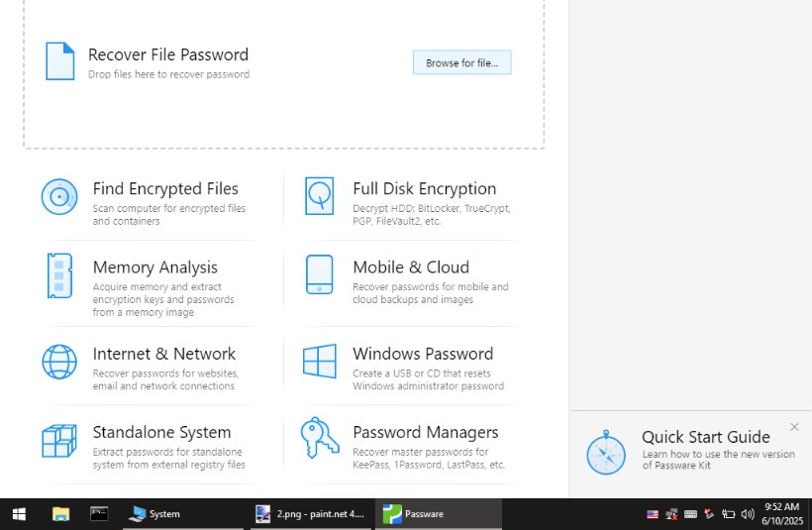Click the Full Disk Encryption hard drive icon
812x530 pixels.
(x=320, y=196)
